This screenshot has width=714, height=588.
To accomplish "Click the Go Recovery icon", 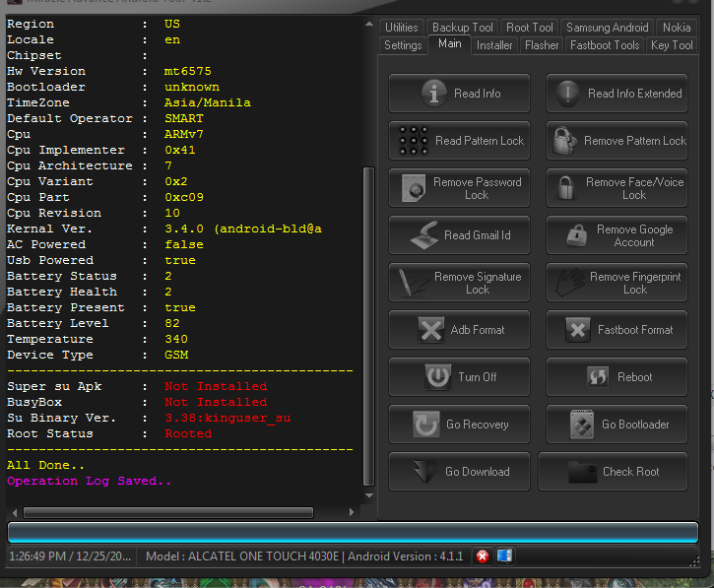I will (x=425, y=425).
